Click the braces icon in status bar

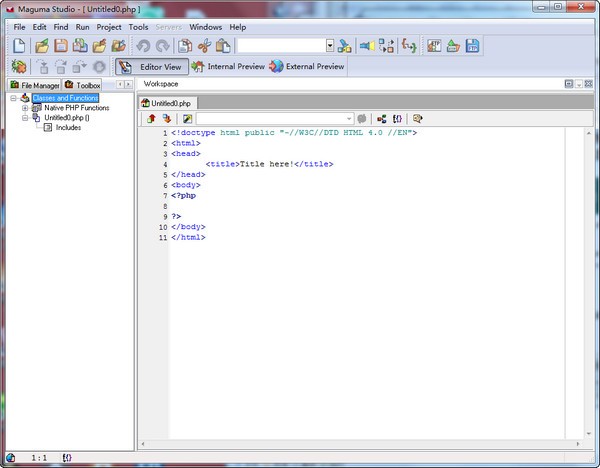67,458
